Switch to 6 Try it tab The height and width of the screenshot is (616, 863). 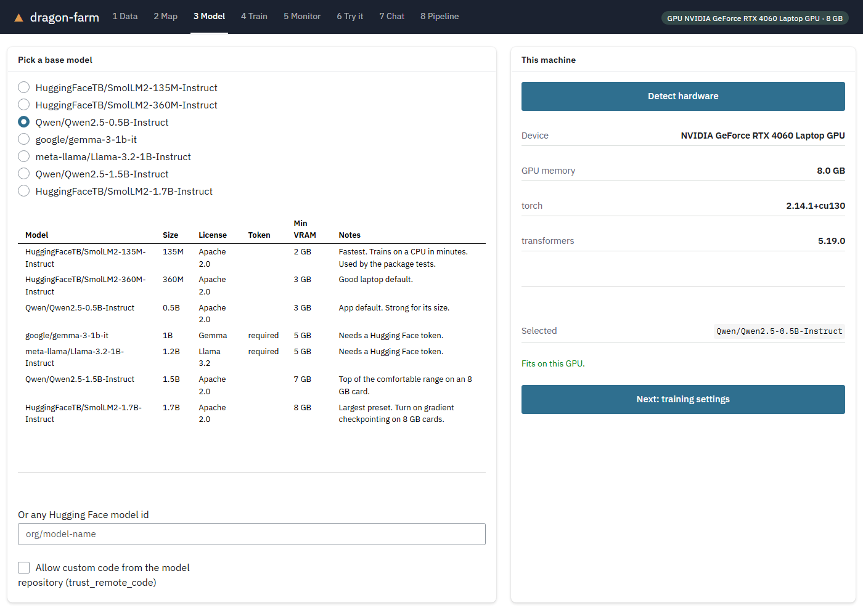coord(350,17)
